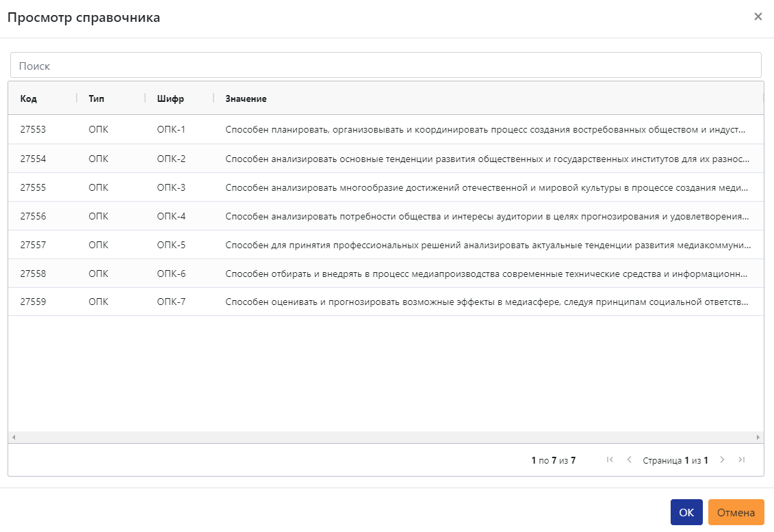Click in the Поиск search field
Screen dimensions: 774x532
[385, 65]
